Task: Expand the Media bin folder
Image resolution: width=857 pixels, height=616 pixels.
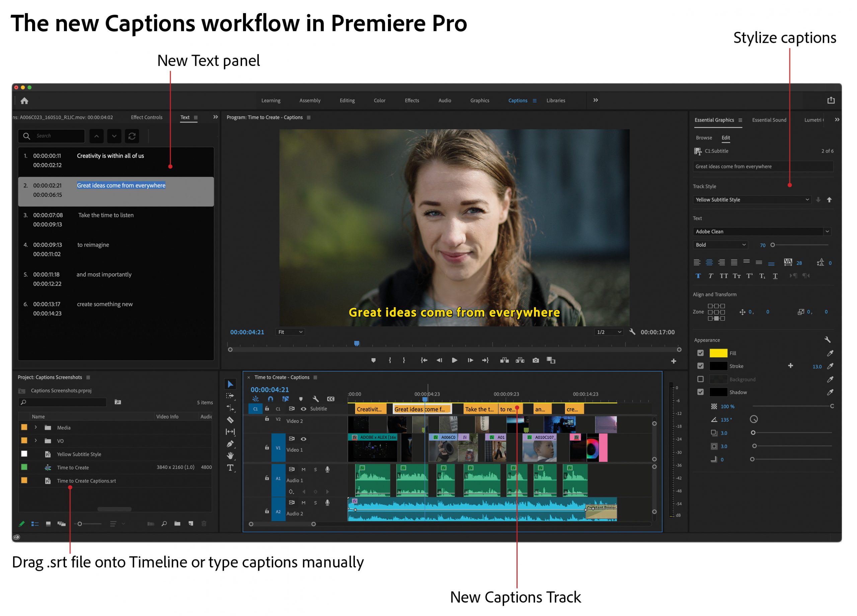Action: [36, 428]
